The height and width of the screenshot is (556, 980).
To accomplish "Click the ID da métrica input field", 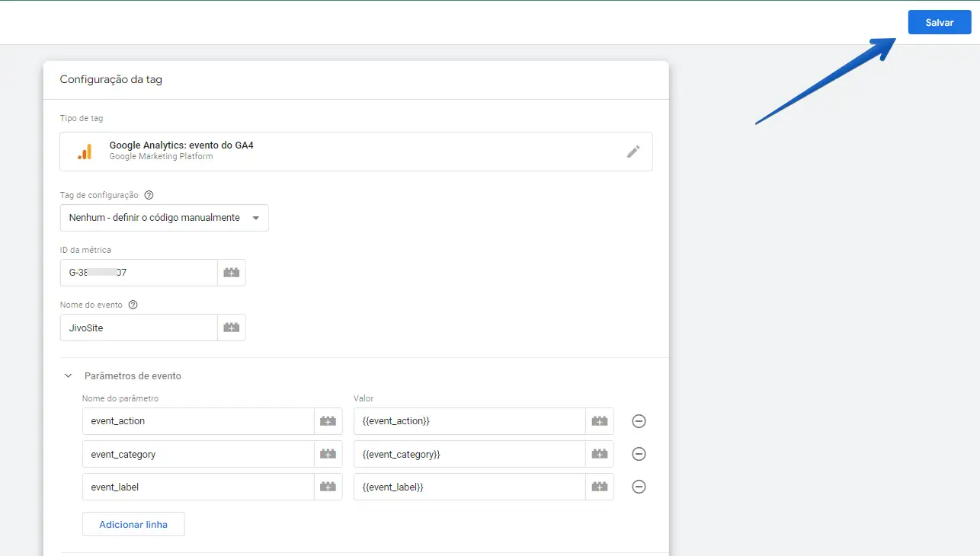I will [139, 273].
